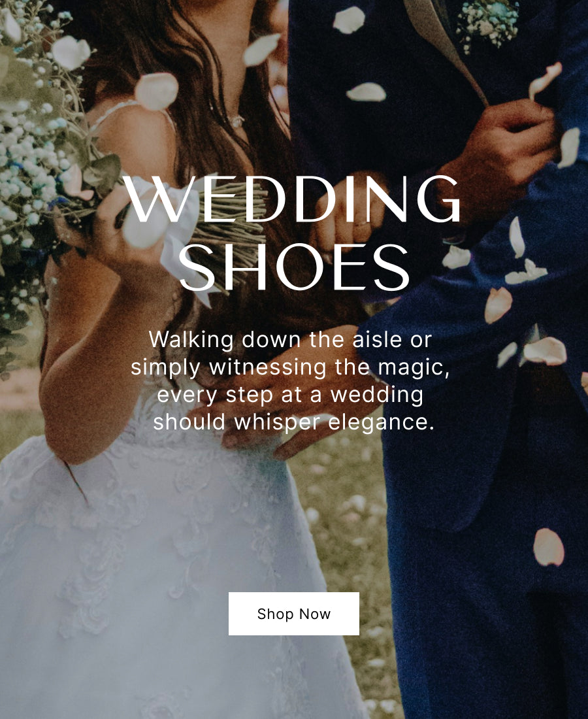Click the text 'simply witnessing the magic,'

pyautogui.click(x=291, y=367)
